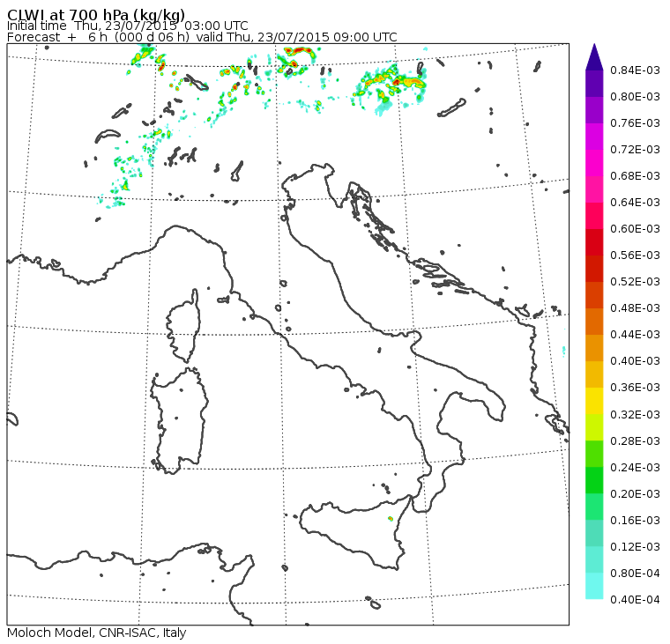670x644 pixels.
Task: Click the 'Forecast + 6 h' valid time line
Action: point(202,37)
